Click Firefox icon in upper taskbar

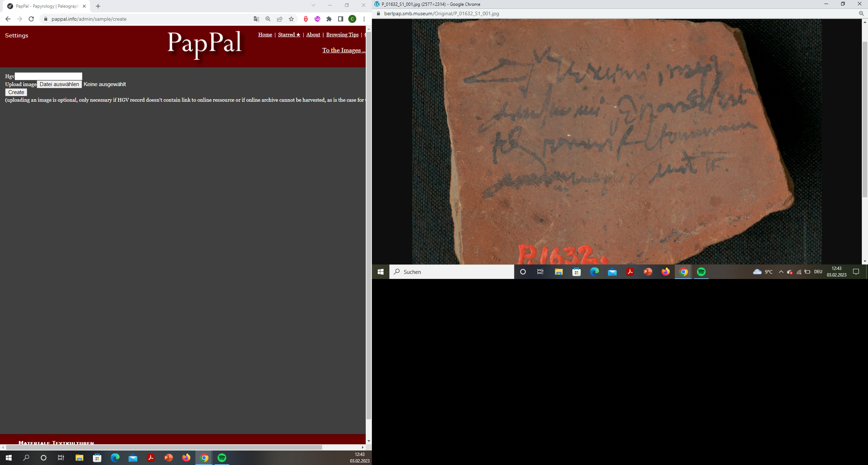pyautogui.click(x=666, y=272)
